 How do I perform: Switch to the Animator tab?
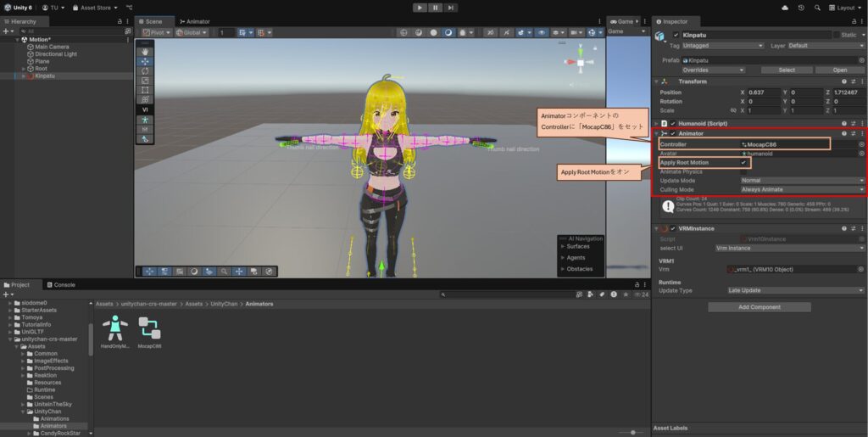click(x=195, y=21)
